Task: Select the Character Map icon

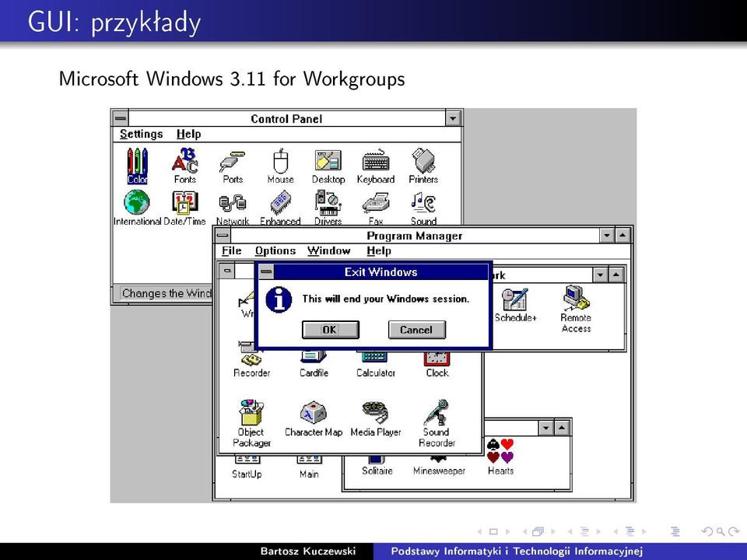Action: click(x=314, y=418)
